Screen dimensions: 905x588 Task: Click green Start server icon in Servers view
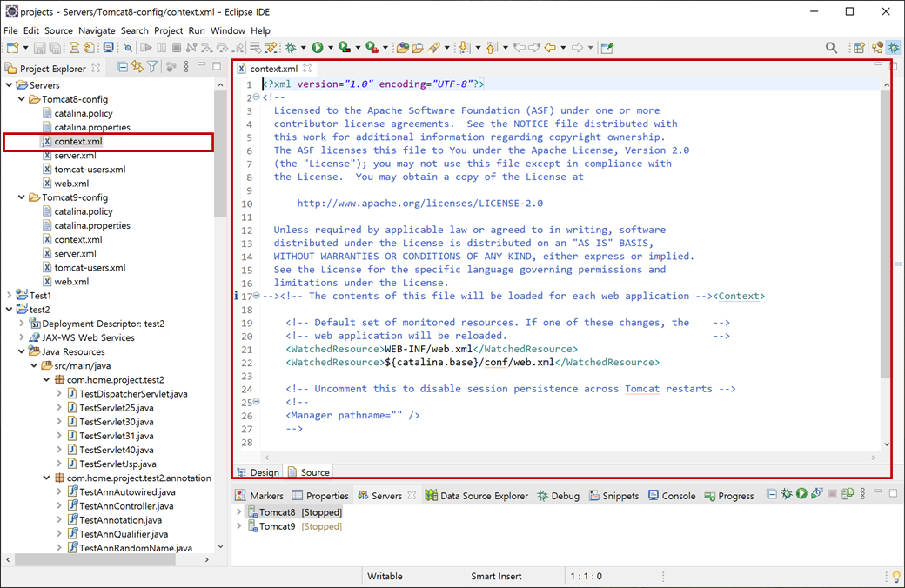click(801, 493)
